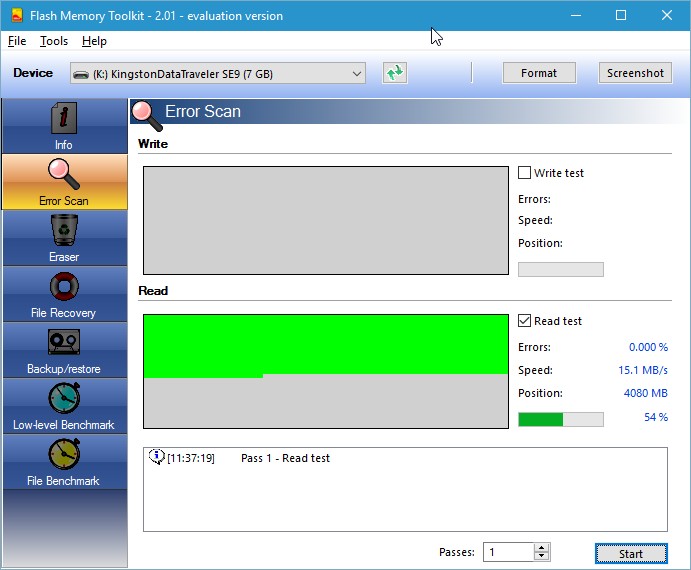This screenshot has height=570, width=691.
Task: Click the Read test progress bar
Action: coord(561,419)
